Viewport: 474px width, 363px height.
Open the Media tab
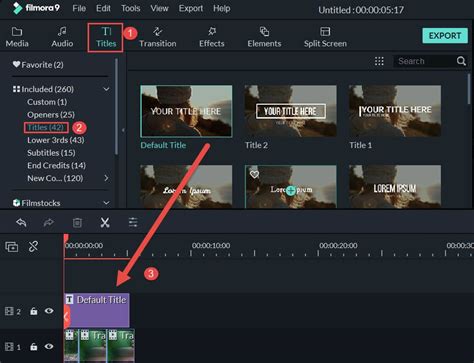17,37
